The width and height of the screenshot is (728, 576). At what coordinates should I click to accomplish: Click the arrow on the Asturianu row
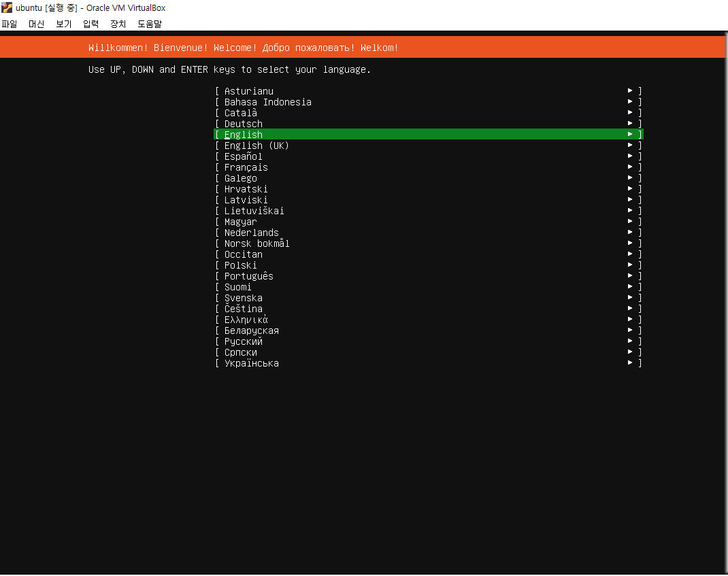[x=630, y=90]
